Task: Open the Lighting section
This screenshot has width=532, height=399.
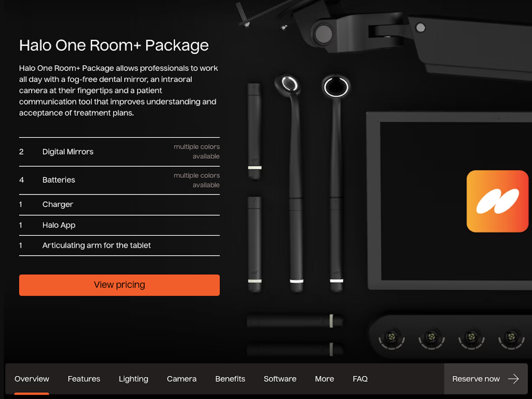Action: tap(133, 379)
